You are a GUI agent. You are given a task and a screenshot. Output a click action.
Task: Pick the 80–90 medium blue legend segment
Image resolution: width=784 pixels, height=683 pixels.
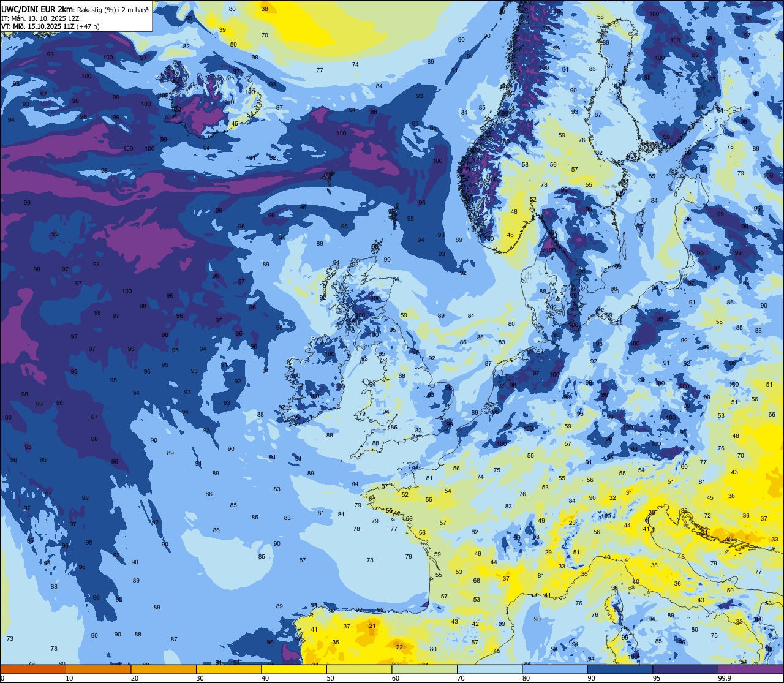tap(555, 669)
